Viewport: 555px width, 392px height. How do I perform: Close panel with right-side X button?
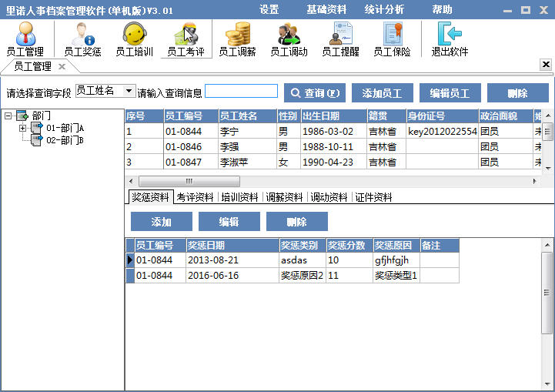(x=546, y=65)
